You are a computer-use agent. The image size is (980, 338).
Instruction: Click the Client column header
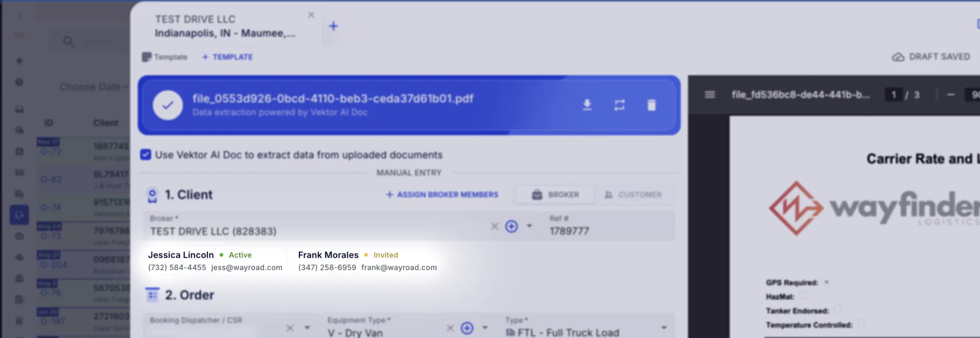(x=106, y=123)
